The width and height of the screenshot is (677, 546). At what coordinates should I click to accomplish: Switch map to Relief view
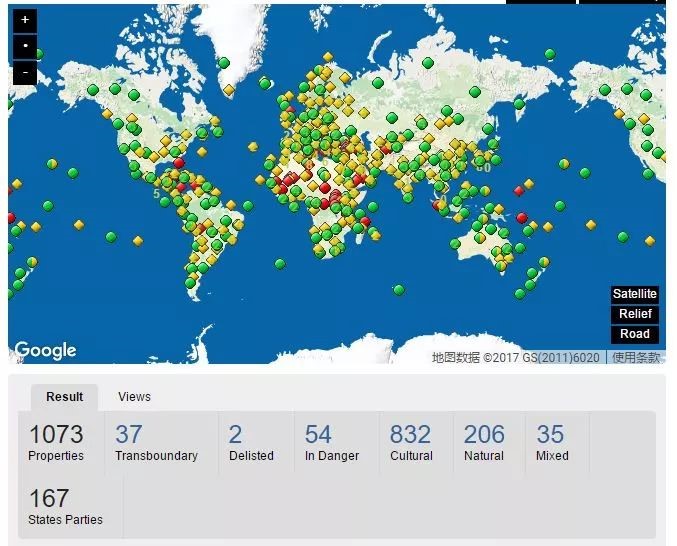[635, 314]
